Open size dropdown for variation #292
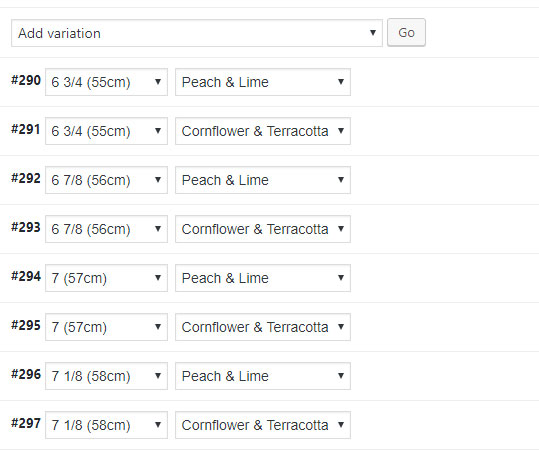The image size is (539, 453). [x=106, y=180]
